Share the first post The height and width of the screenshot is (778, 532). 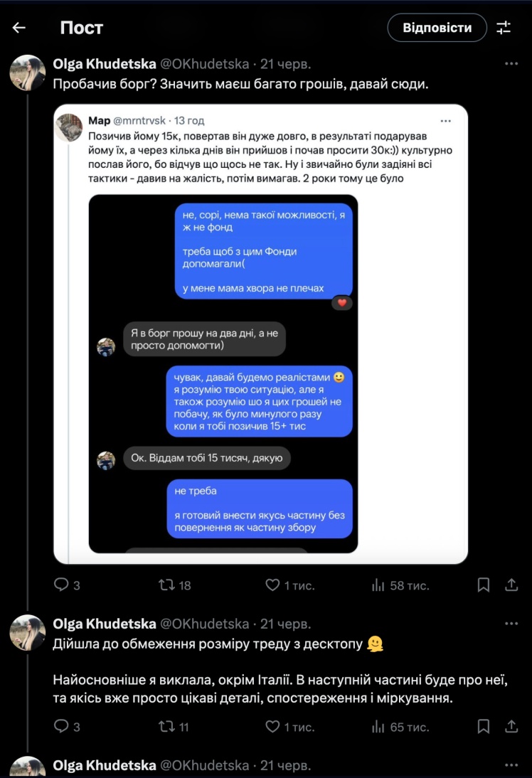click(x=511, y=585)
